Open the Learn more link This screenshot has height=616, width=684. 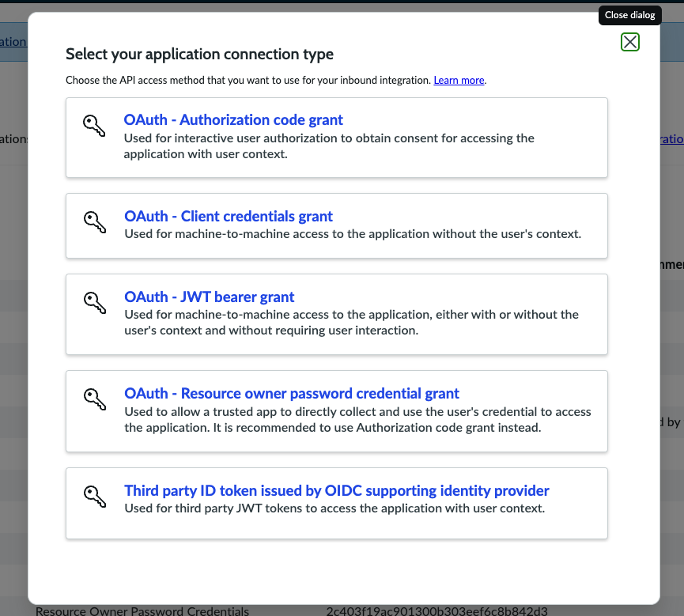coord(459,80)
